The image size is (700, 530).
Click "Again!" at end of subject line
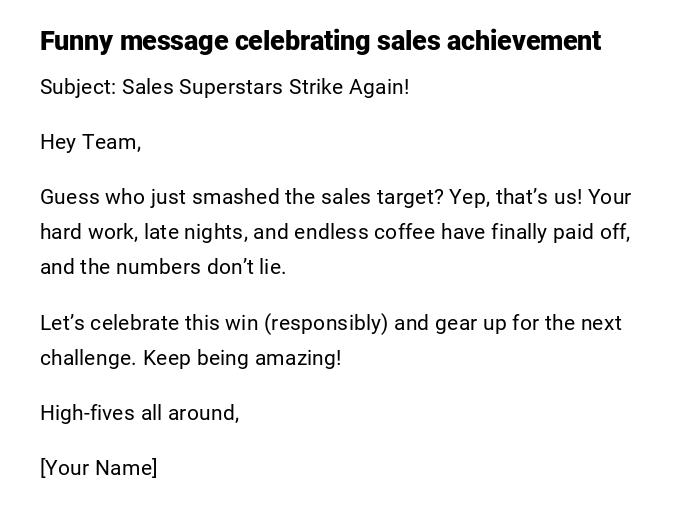379,87
